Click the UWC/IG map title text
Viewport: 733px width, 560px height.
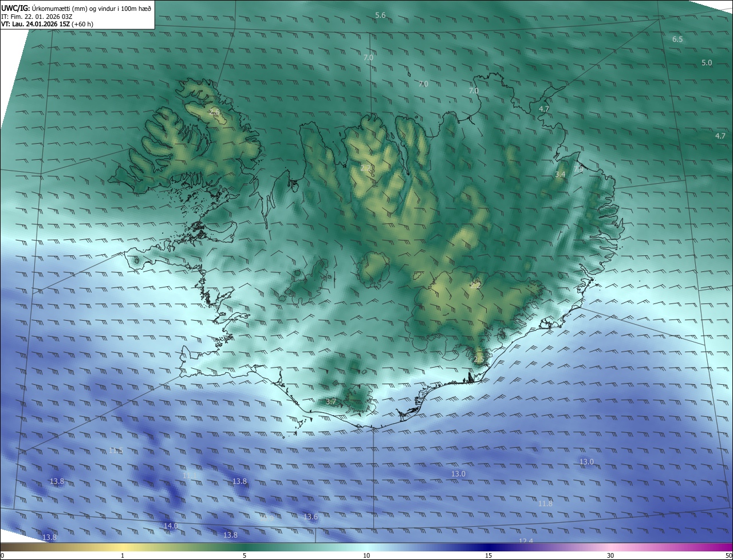15,7
